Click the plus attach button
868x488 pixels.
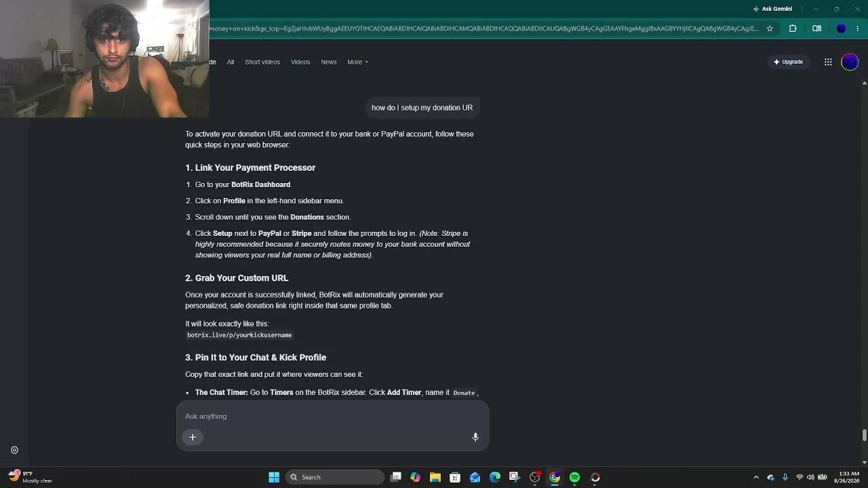pyautogui.click(x=193, y=437)
